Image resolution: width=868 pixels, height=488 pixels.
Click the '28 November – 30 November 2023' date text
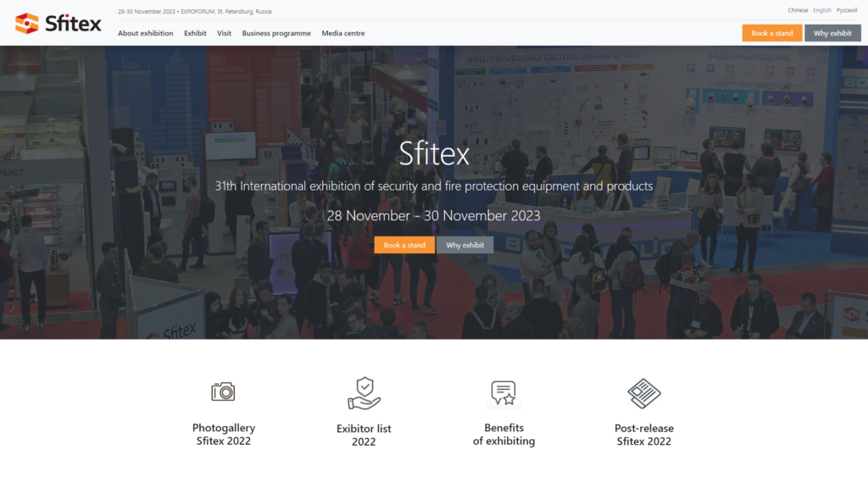click(433, 216)
